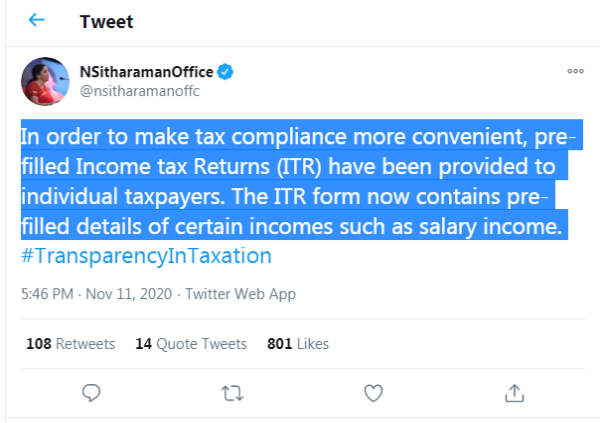Viewport: 600px width, 423px height.
Task: Click 'salary income' in the tweet text
Action: point(506,224)
